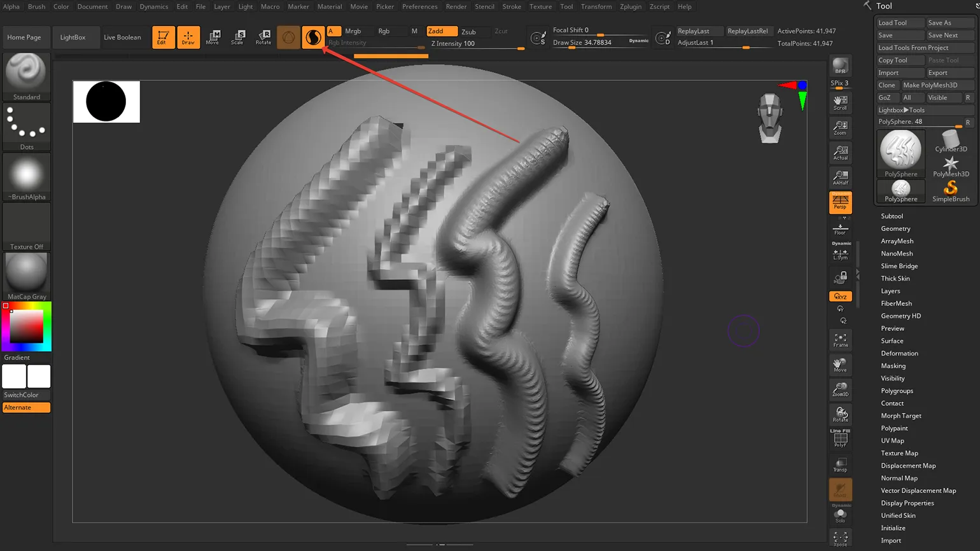Click the AAHalf view icon
This screenshot has width=980, height=551.
coord(840,178)
